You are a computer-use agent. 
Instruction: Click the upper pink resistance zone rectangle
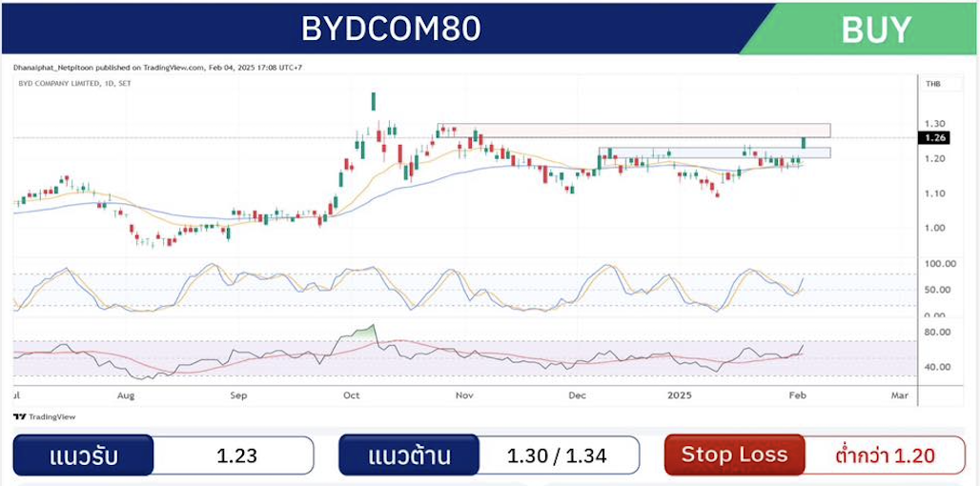point(634,130)
